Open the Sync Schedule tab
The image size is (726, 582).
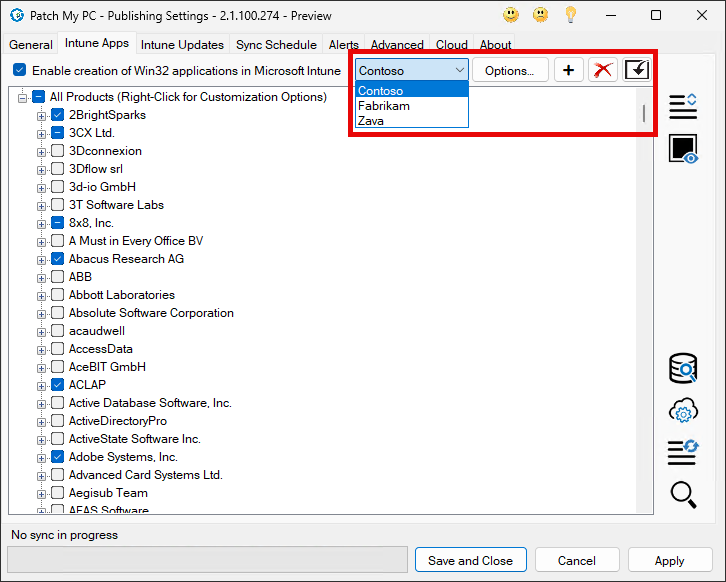pos(276,44)
